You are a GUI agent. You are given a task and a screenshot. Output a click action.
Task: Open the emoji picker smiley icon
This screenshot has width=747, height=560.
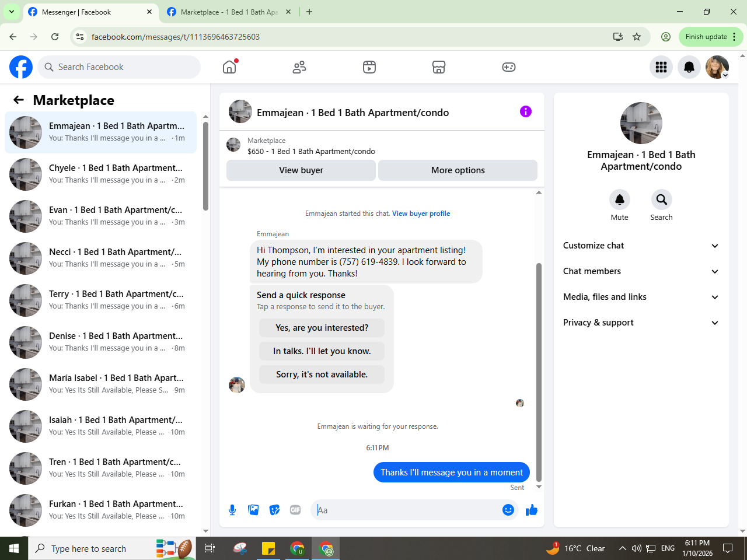(508, 510)
